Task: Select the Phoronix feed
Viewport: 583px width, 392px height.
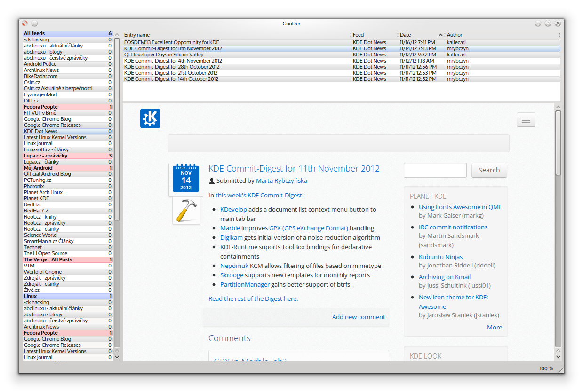Action: pyautogui.click(x=68, y=186)
